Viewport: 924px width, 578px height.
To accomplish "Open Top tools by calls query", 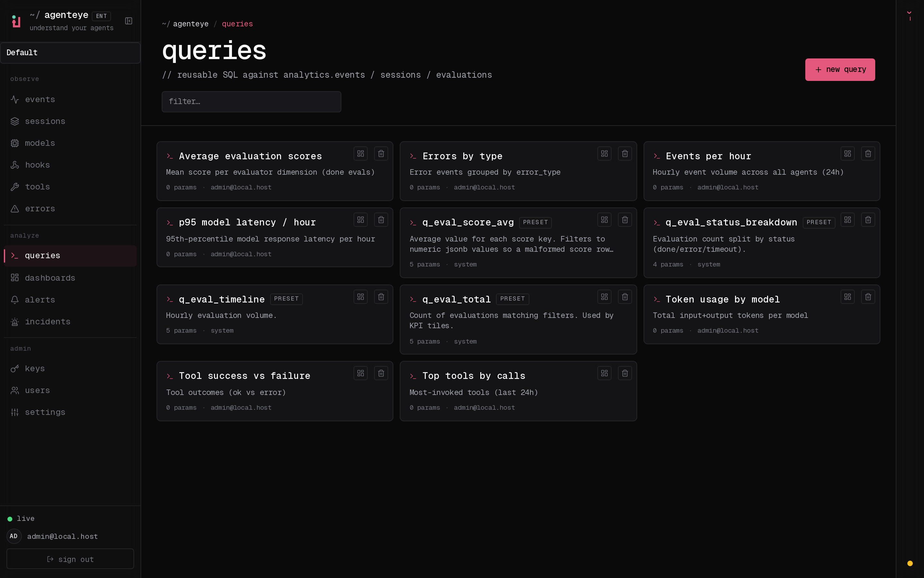I will click(474, 376).
